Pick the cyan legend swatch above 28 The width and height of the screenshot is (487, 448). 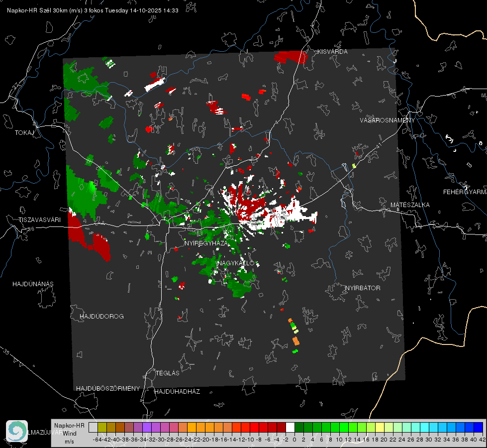[x=425, y=427]
